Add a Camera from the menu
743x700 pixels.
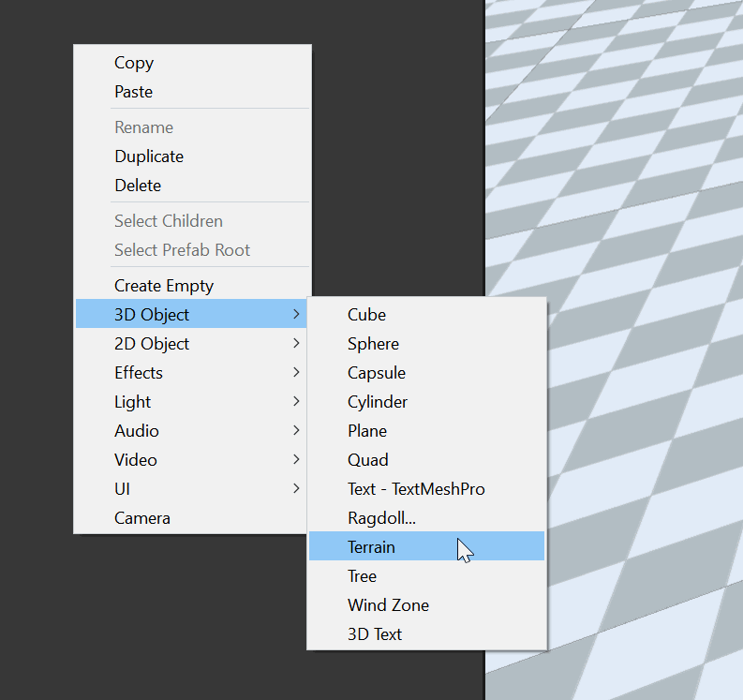(x=142, y=518)
